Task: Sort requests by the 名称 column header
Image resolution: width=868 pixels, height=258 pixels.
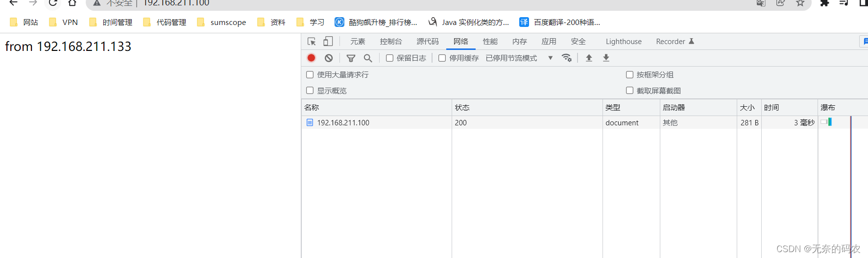Action: click(x=376, y=108)
